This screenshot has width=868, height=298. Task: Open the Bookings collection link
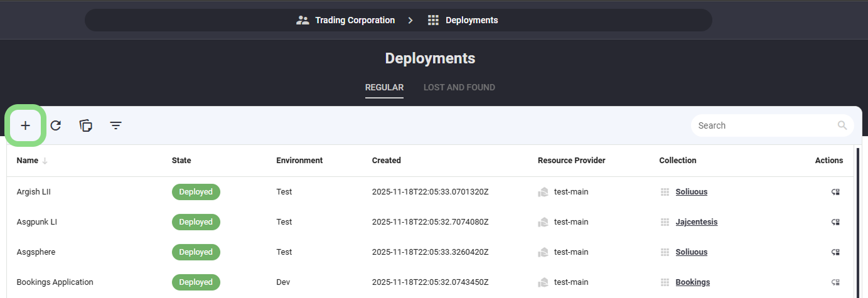point(692,282)
